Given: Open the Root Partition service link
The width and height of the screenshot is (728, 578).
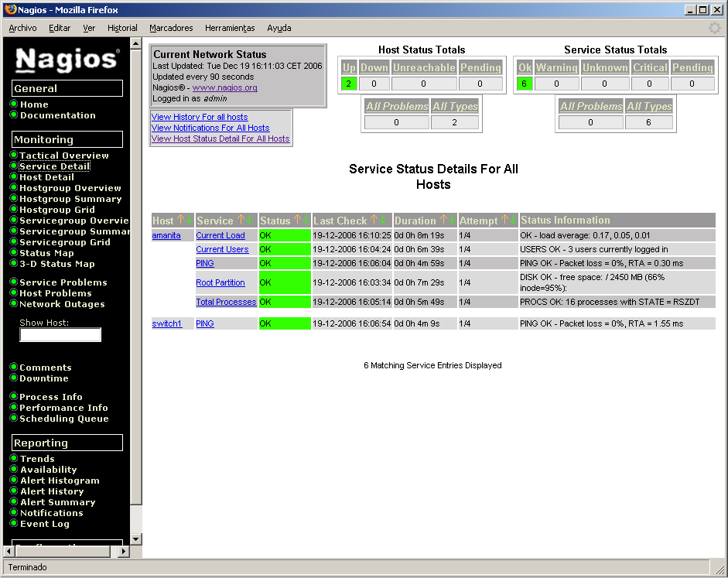Looking at the screenshot, I should click(220, 282).
